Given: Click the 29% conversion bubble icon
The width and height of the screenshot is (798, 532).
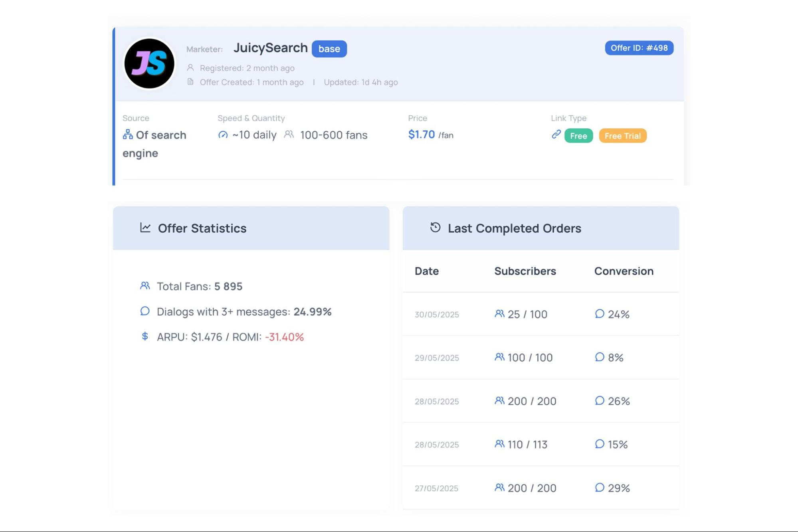Looking at the screenshot, I should (599, 487).
